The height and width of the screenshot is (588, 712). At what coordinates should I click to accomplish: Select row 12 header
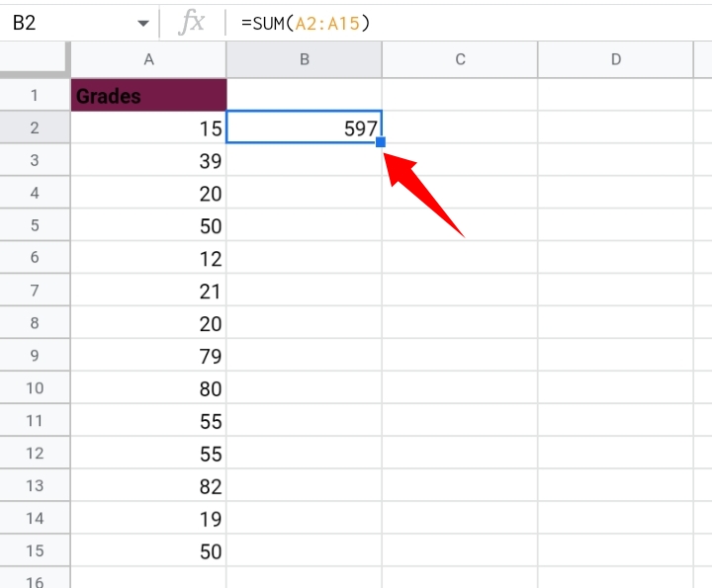click(x=35, y=453)
